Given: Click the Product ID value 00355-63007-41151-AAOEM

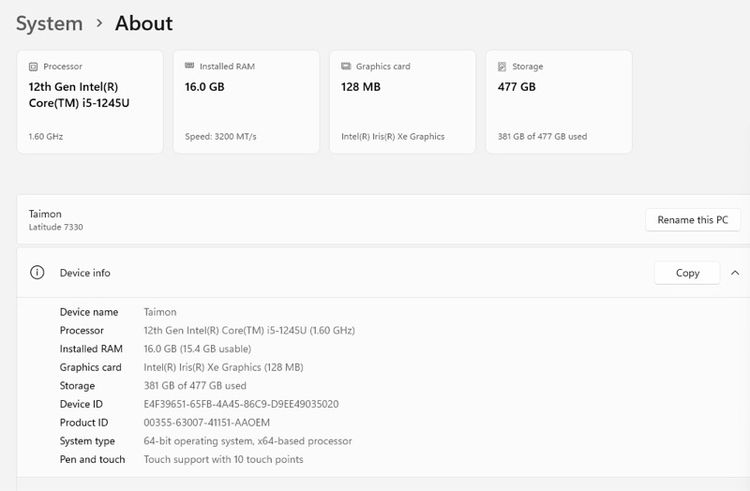Looking at the screenshot, I should click(x=206, y=422).
